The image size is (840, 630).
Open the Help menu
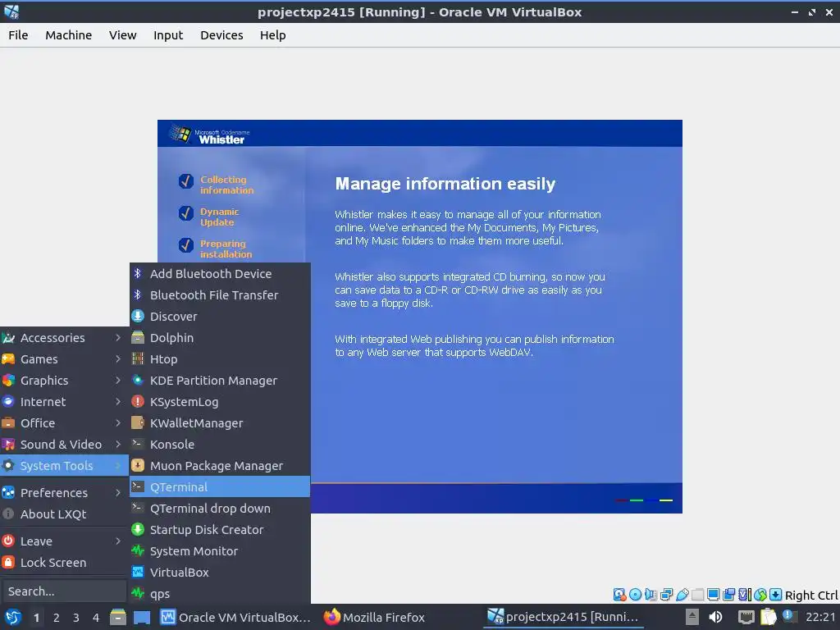point(272,35)
